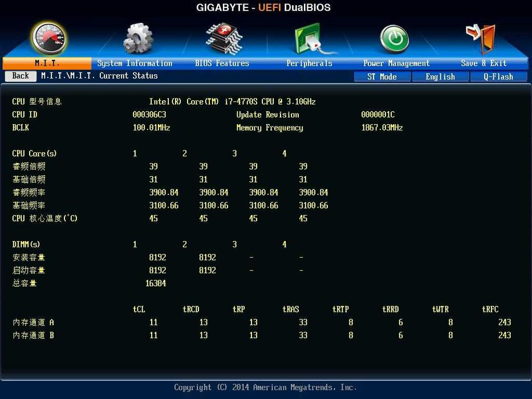This screenshot has height=399, width=532.
Task: Select the Peripherals tab
Action: coord(309,63)
